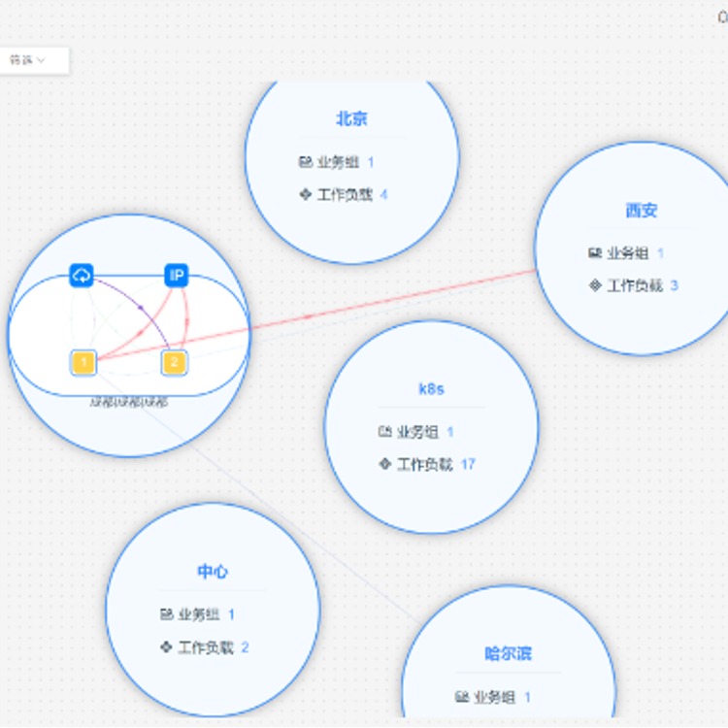Click the purple arc from cloud node
Viewport: 728px width, 728px height.
click(x=141, y=308)
